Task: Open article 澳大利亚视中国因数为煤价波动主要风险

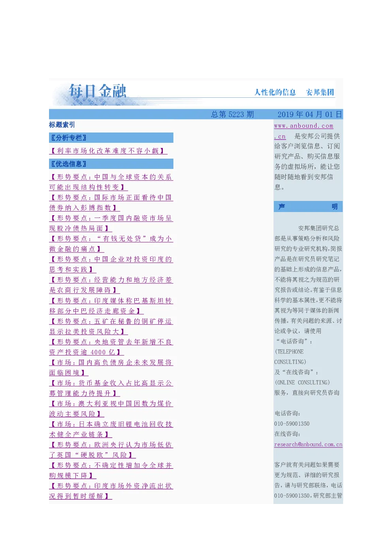Action: [x=111, y=409]
